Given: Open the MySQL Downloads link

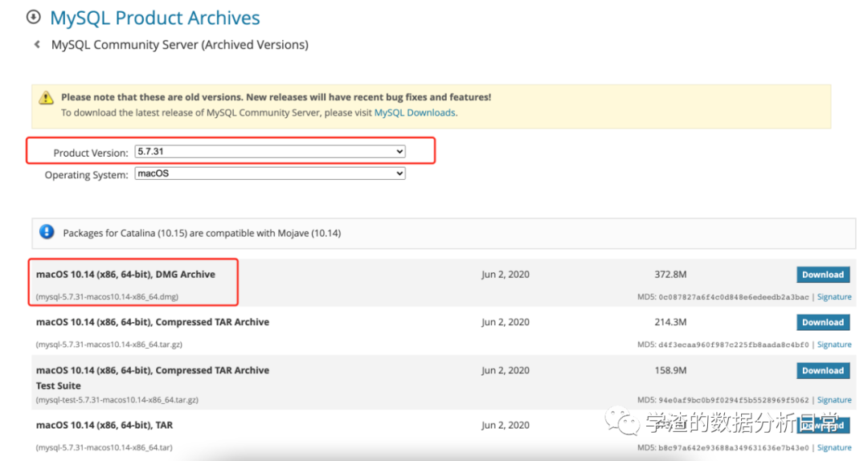Looking at the screenshot, I should click(416, 113).
